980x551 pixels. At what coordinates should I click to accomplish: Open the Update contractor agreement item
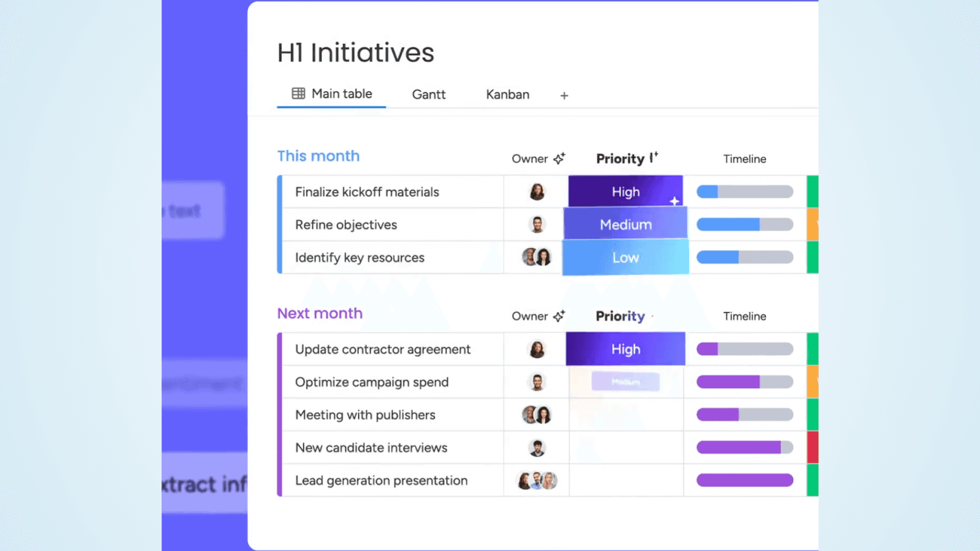[383, 350]
